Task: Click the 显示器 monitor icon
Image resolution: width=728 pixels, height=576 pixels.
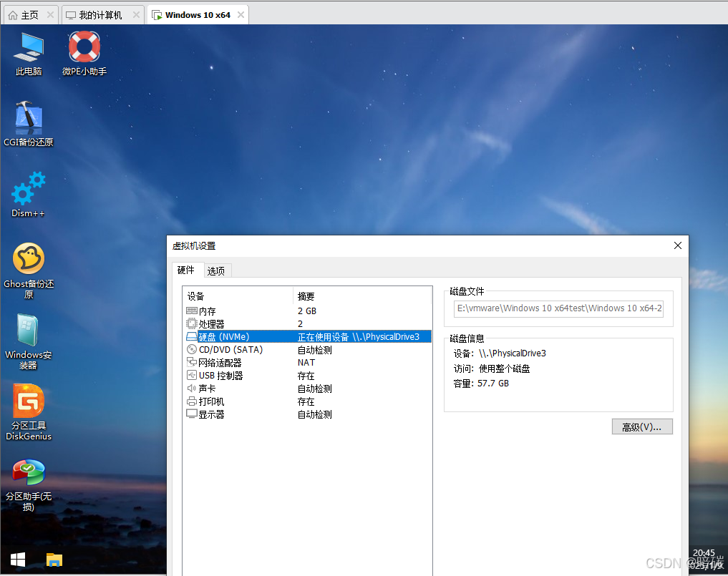Action: click(x=192, y=414)
